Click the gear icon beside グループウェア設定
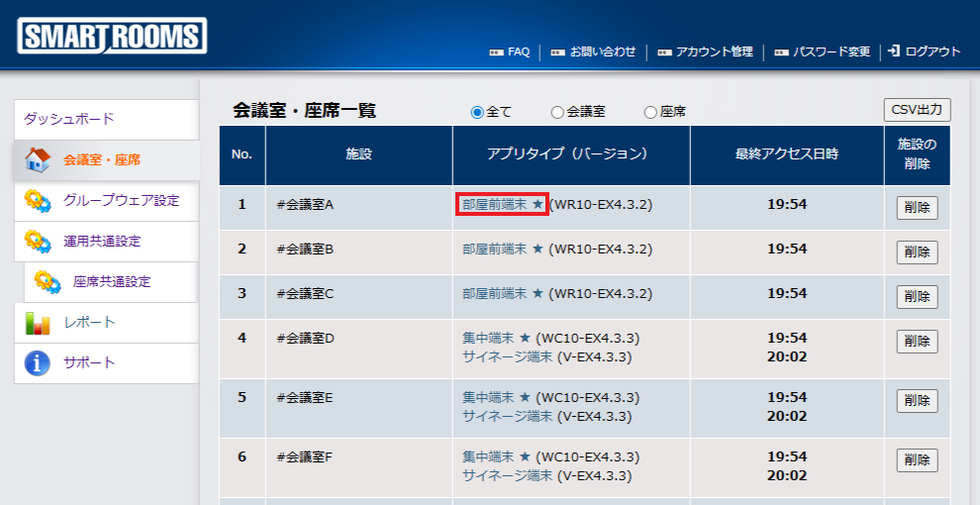Screen dimensions: 980x505 [38, 201]
